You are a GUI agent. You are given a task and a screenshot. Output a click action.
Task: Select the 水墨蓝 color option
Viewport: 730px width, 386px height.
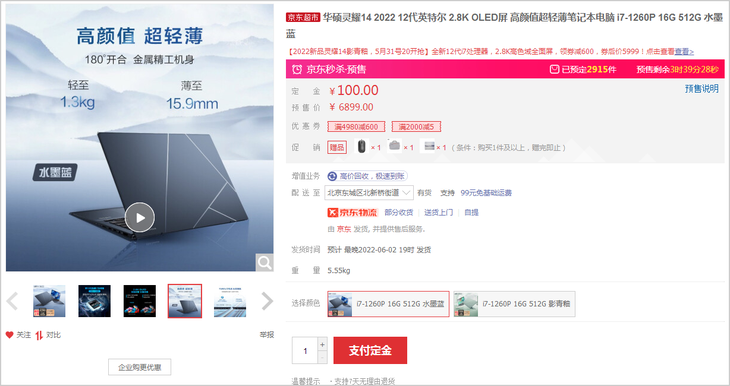[388, 304]
